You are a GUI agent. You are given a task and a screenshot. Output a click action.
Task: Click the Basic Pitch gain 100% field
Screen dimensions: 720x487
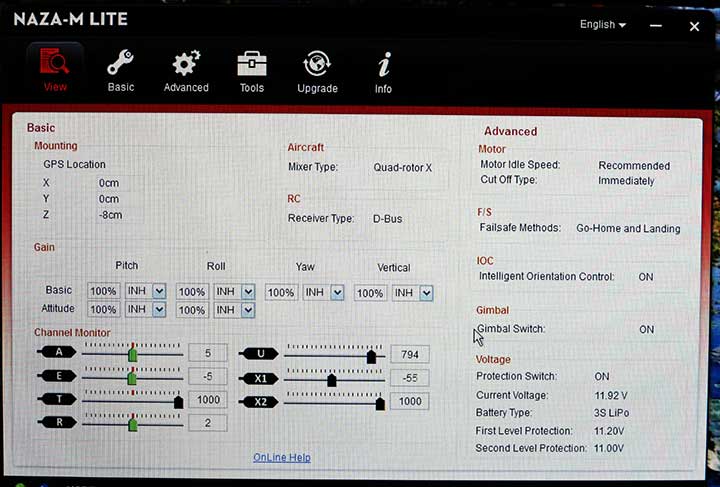[x=104, y=292]
